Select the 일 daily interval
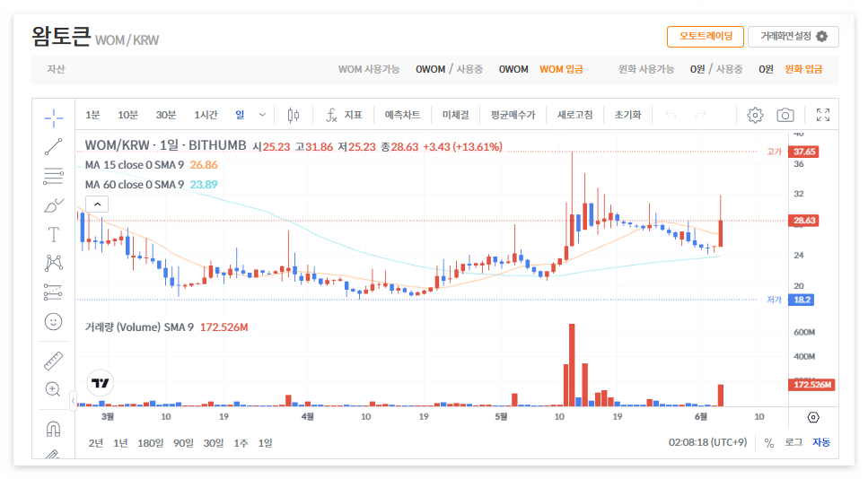 [240, 115]
